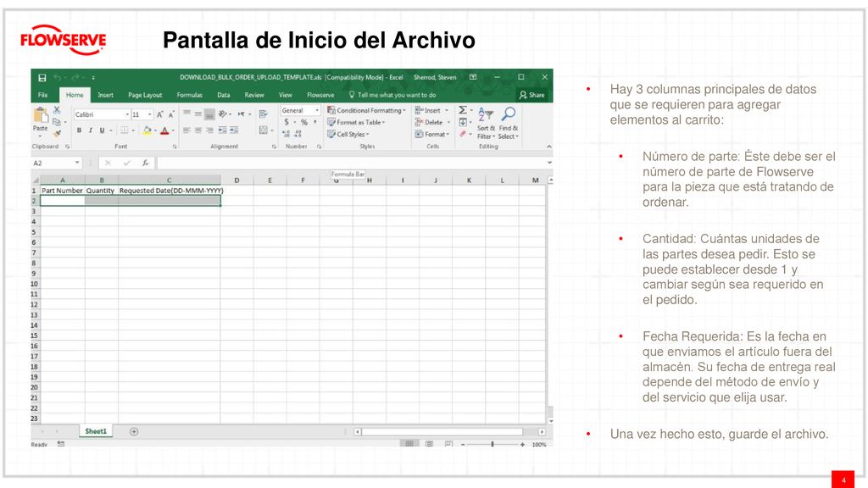Click the Insert cells button
The width and height of the screenshot is (868, 488).
pyautogui.click(x=431, y=110)
